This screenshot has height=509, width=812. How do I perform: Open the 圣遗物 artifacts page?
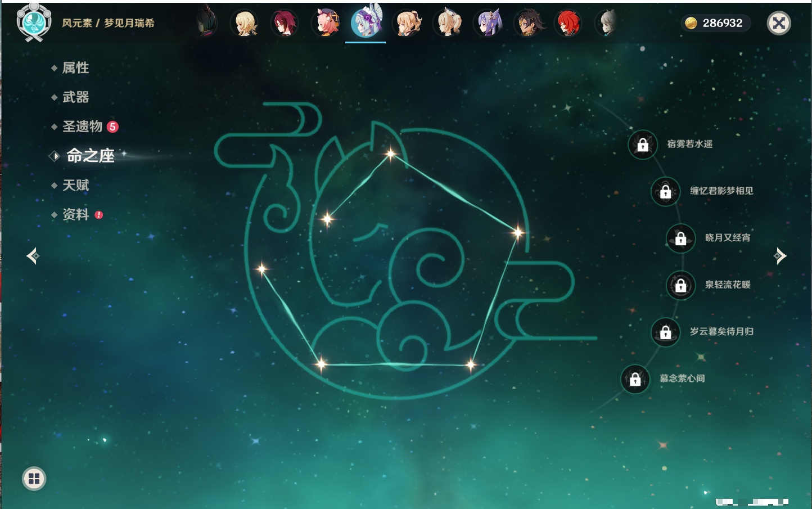82,127
